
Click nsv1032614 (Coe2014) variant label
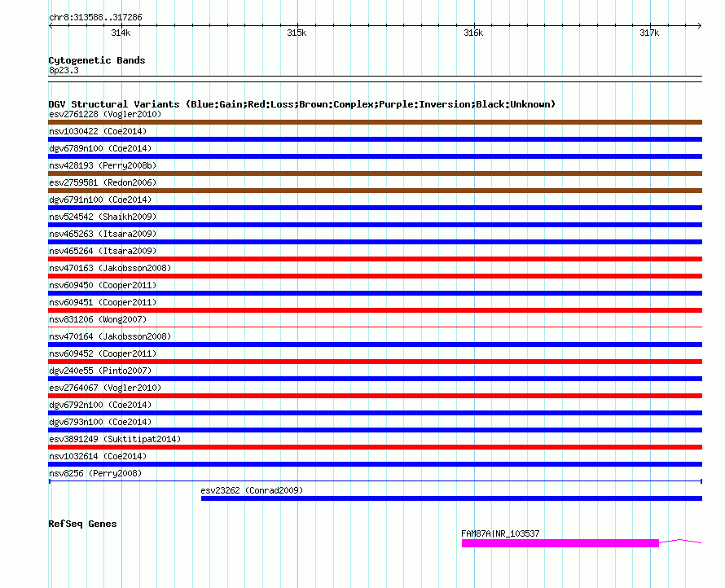click(x=98, y=456)
